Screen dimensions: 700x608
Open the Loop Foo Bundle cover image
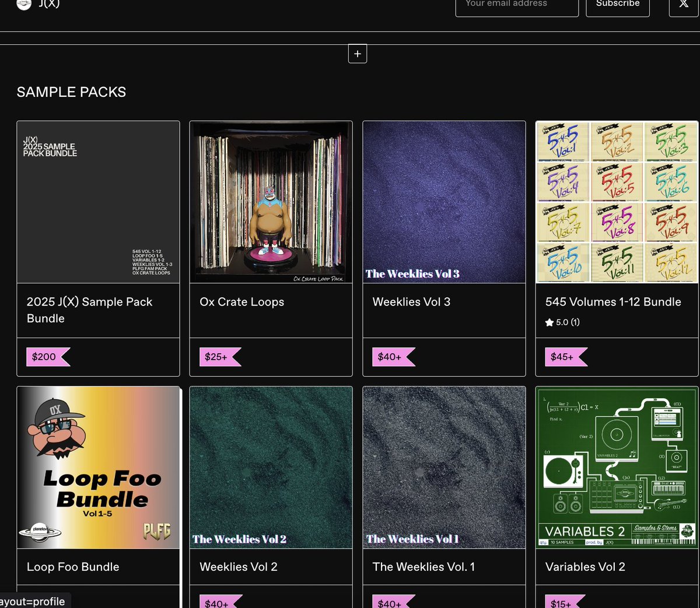click(x=98, y=468)
